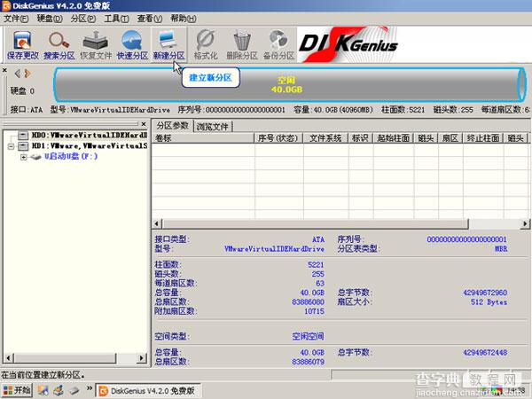Click the partition table horizontal scrollbar thumb

tap(315, 223)
